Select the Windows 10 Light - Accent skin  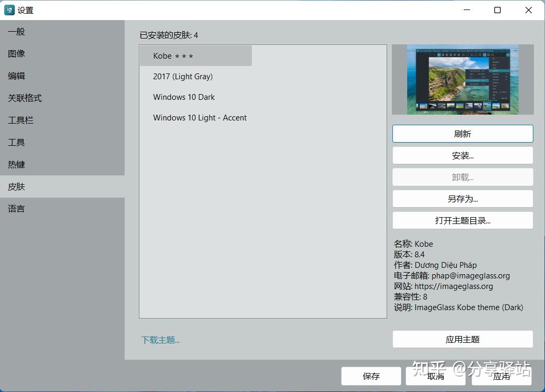(x=200, y=117)
